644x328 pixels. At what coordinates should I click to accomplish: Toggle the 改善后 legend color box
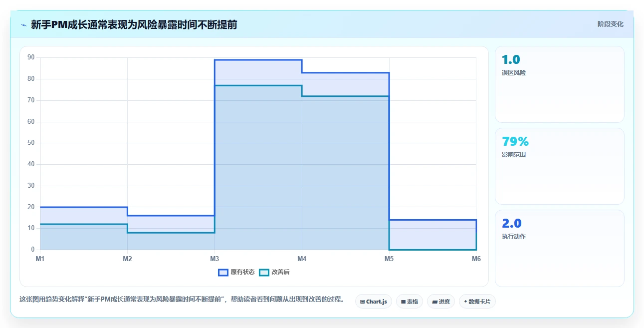point(264,272)
